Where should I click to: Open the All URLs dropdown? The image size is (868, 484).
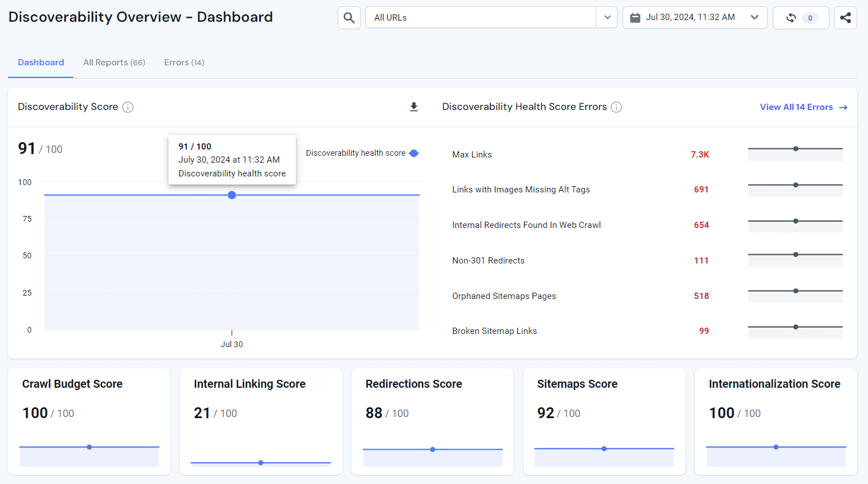pos(482,17)
